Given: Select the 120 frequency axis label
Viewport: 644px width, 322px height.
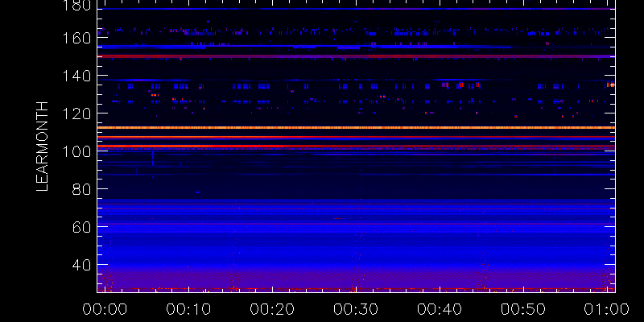Looking at the screenshot, I should click(76, 114).
